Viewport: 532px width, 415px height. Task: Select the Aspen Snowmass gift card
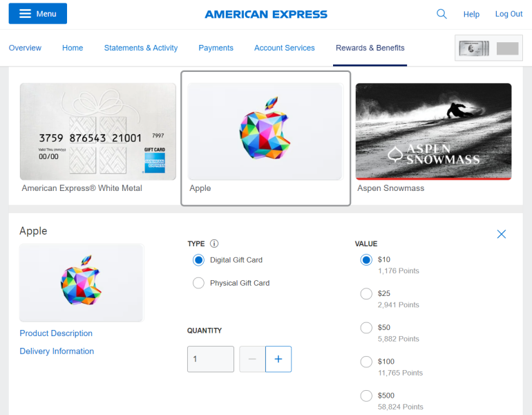[x=433, y=138]
